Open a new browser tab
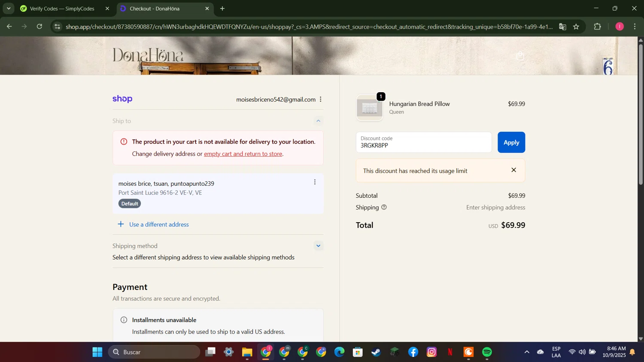This screenshot has width=644, height=362. click(222, 9)
